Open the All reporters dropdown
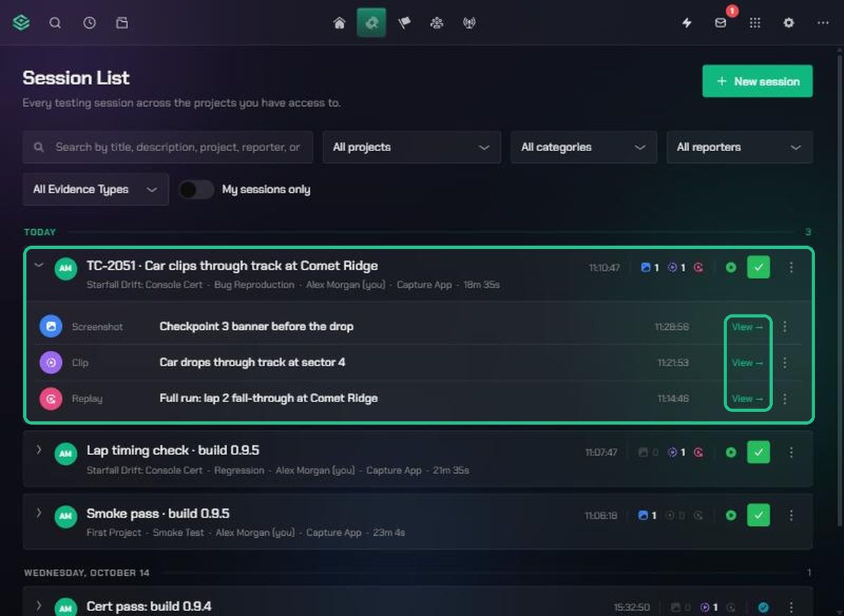 (x=739, y=147)
